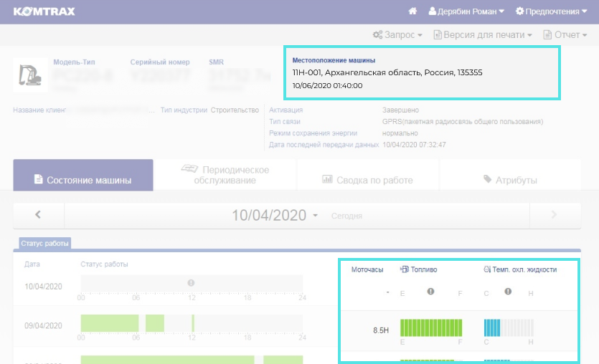
Task: Click the Строительство industry value
Action: [235, 110]
